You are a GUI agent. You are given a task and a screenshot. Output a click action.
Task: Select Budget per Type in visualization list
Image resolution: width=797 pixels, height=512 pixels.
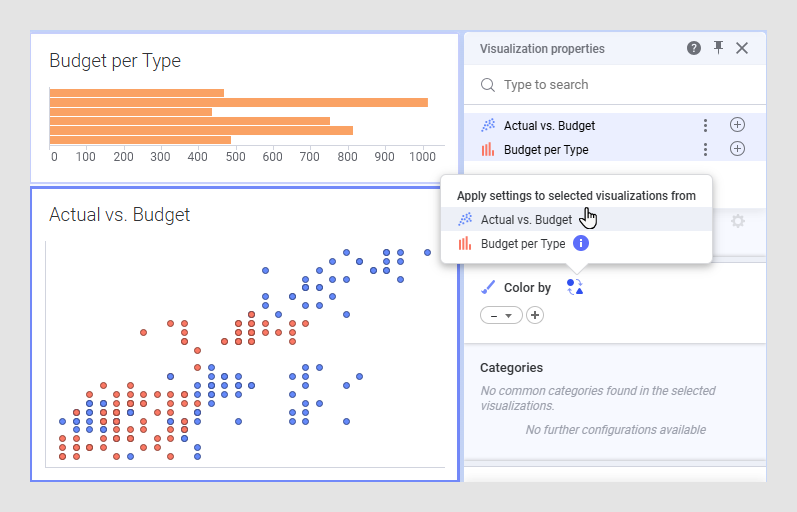(546, 149)
